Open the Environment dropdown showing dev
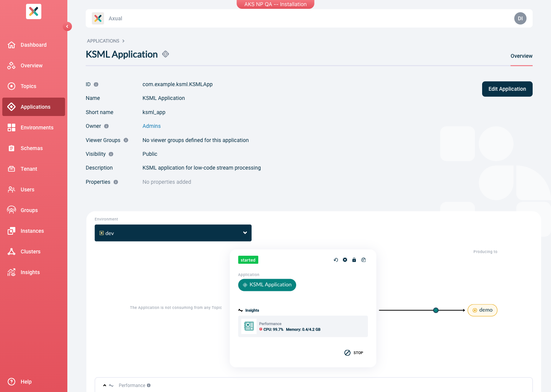 [173, 233]
